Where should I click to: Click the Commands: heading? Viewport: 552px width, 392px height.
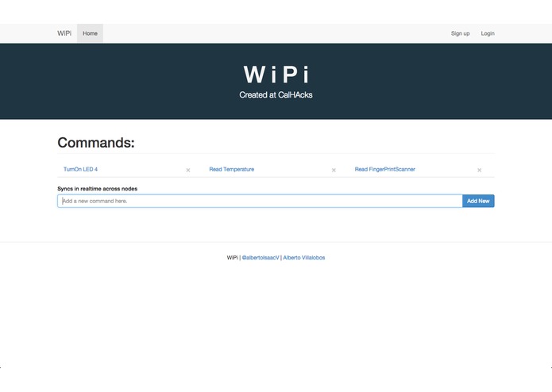point(96,142)
